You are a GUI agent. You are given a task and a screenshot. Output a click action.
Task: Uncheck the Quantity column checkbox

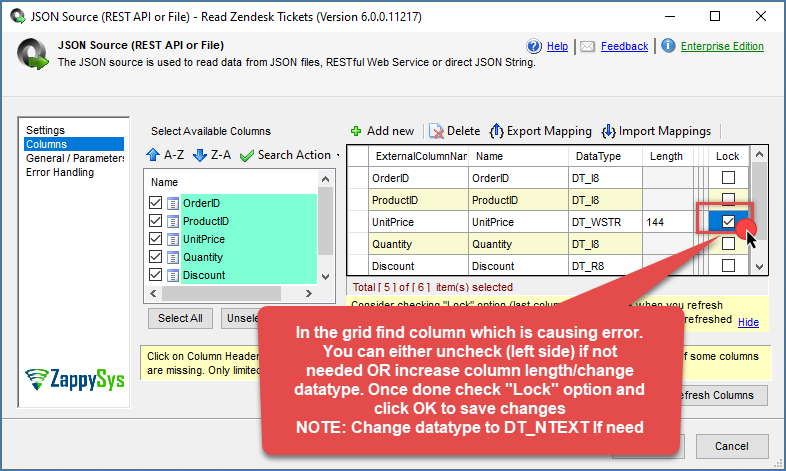tap(155, 257)
